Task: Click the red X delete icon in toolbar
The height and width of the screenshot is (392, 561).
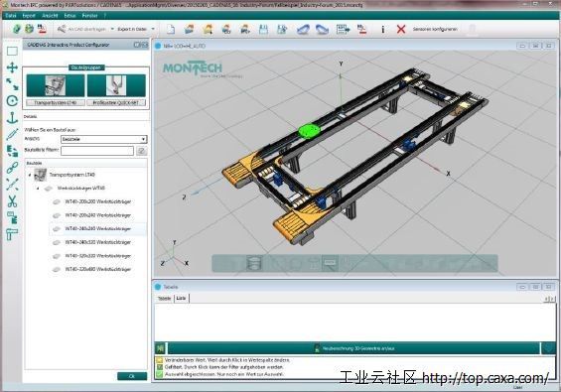Action: [401, 29]
